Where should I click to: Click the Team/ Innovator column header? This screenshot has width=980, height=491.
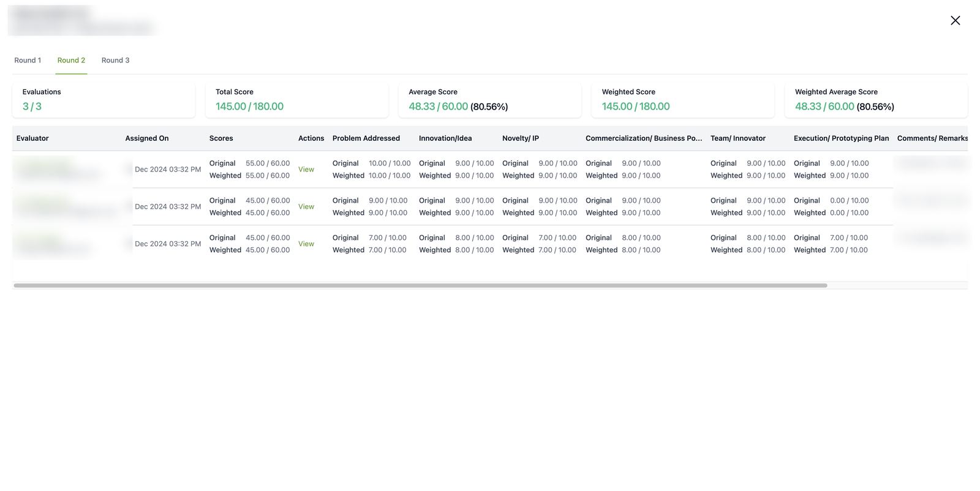pos(738,138)
